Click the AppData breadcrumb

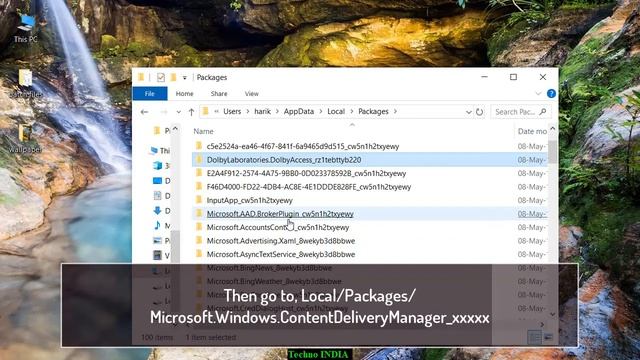tap(299, 111)
